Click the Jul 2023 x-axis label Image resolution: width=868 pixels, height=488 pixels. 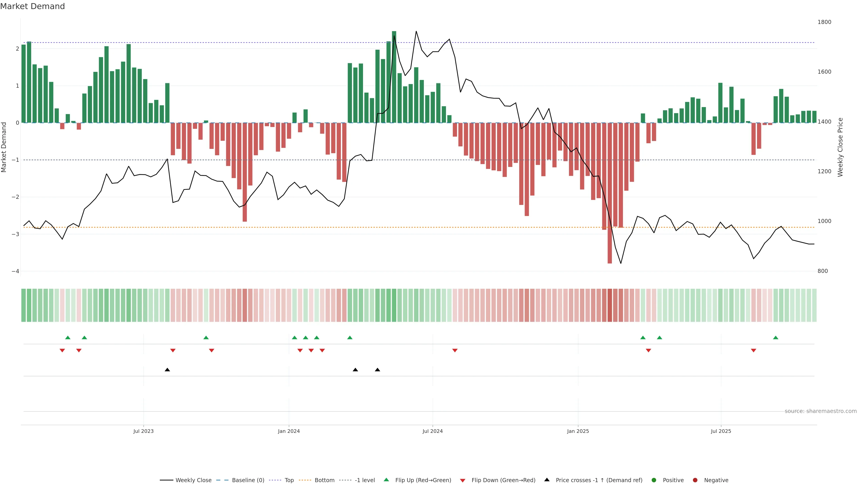[143, 431]
